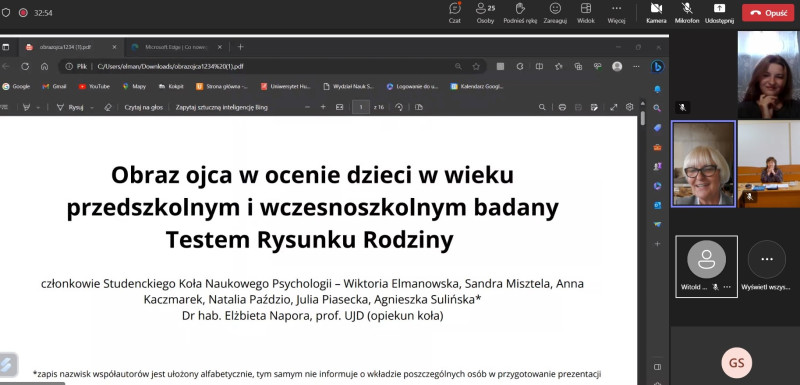Zoom in with the plus button

point(323,107)
